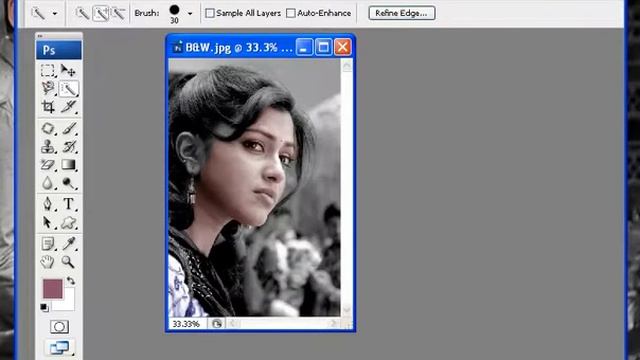The width and height of the screenshot is (640, 360).
Task: Select the Spot Healing Brush tool
Action: [x=48, y=128]
